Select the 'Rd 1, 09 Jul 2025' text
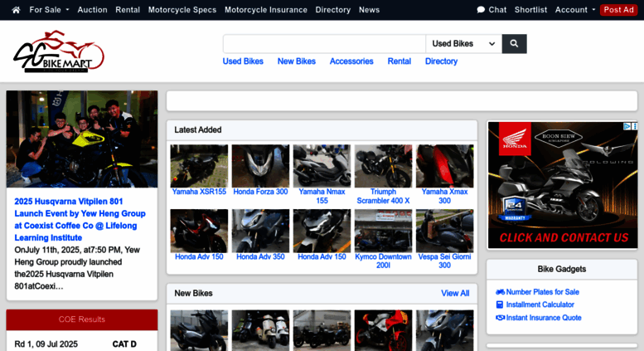The image size is (644, 351). (46, 344)
